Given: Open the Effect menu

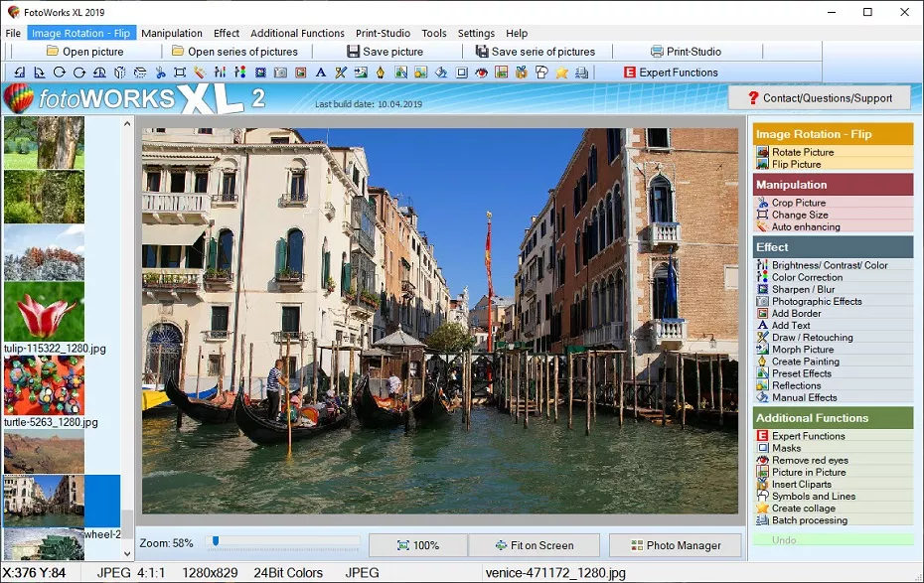Looking at the screenshot, I should [226, 33].
